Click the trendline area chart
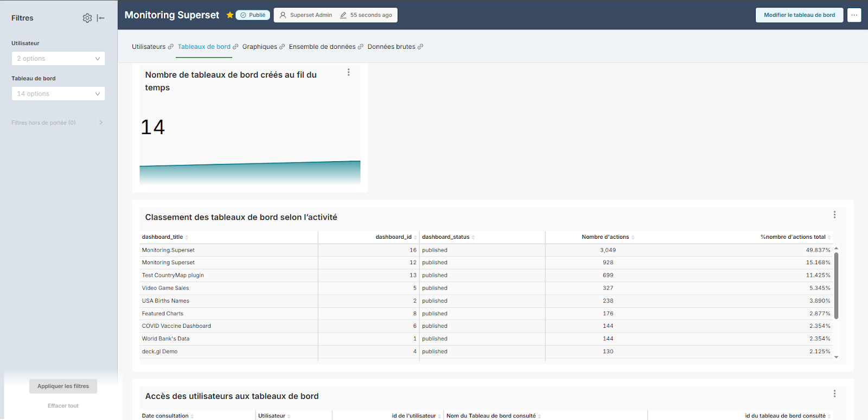Viewport: 868px width, 420px height. (250, 172)
